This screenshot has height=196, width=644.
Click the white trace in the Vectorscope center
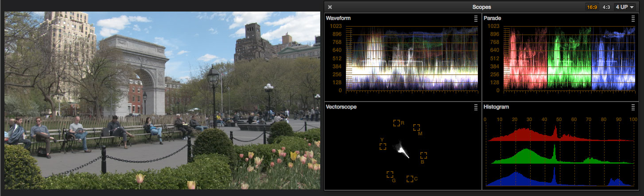[x=402, y=150]
